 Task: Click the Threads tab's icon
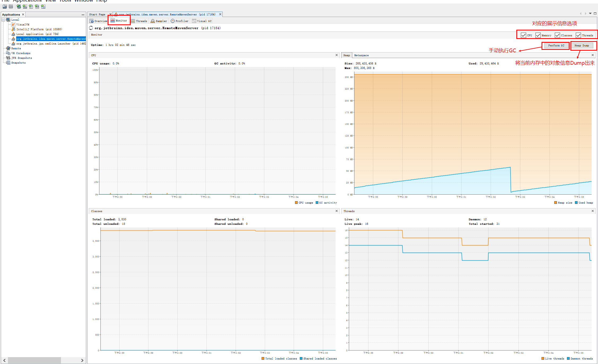[133, 21]
